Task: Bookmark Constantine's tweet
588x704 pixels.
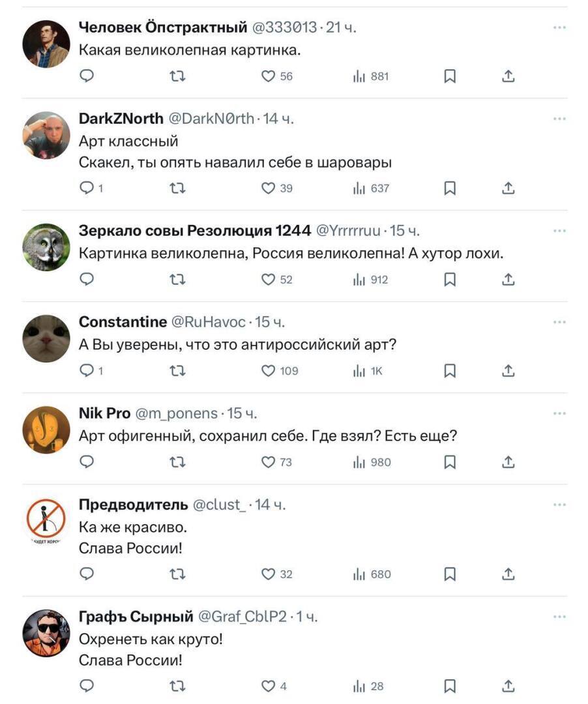Action: coord(450,371)
